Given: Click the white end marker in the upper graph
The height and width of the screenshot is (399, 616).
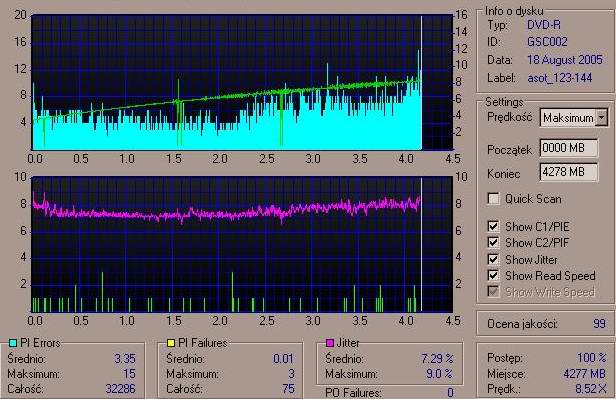Looking at the screenshot, I should point(422,82).
